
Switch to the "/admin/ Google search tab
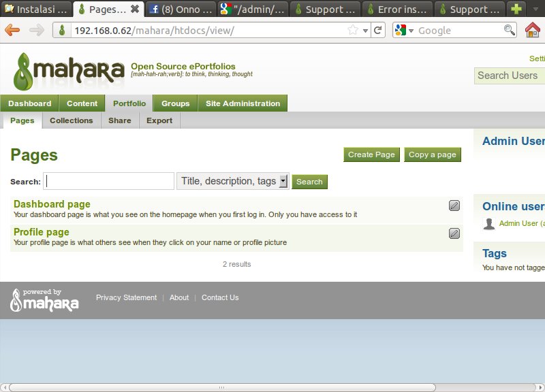[x=253, y=9]
